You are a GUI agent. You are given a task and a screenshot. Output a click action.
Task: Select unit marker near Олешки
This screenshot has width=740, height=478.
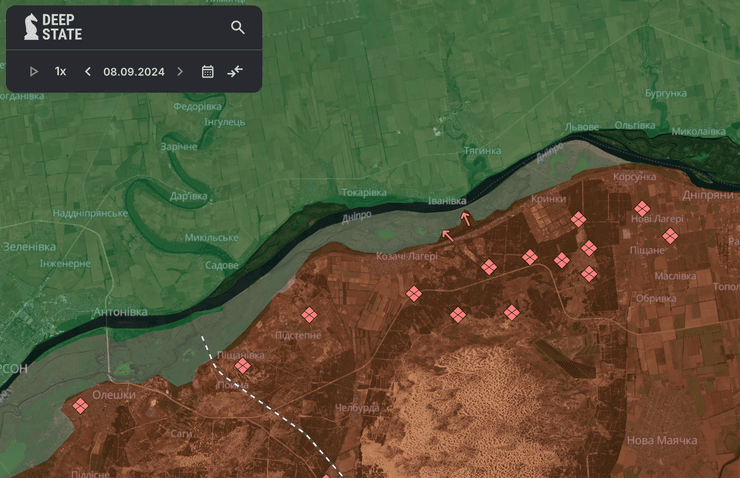tap(80, 406)
